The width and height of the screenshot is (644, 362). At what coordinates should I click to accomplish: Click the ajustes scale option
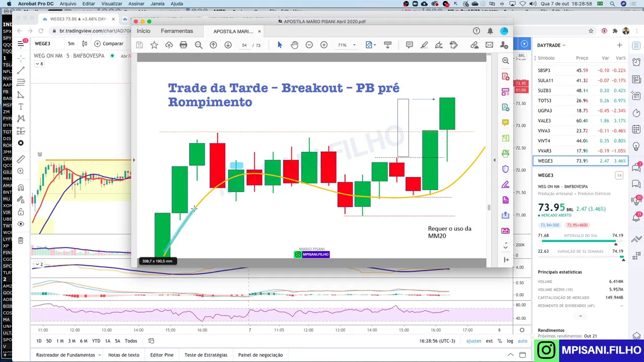(473, 341)
